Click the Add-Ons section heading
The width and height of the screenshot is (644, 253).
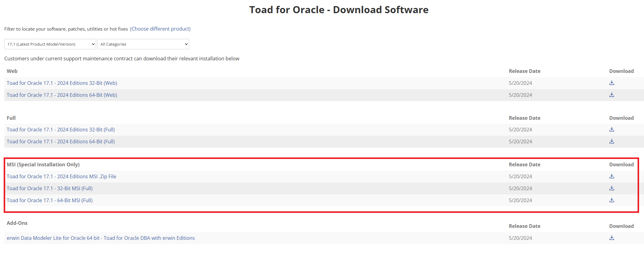17,223
